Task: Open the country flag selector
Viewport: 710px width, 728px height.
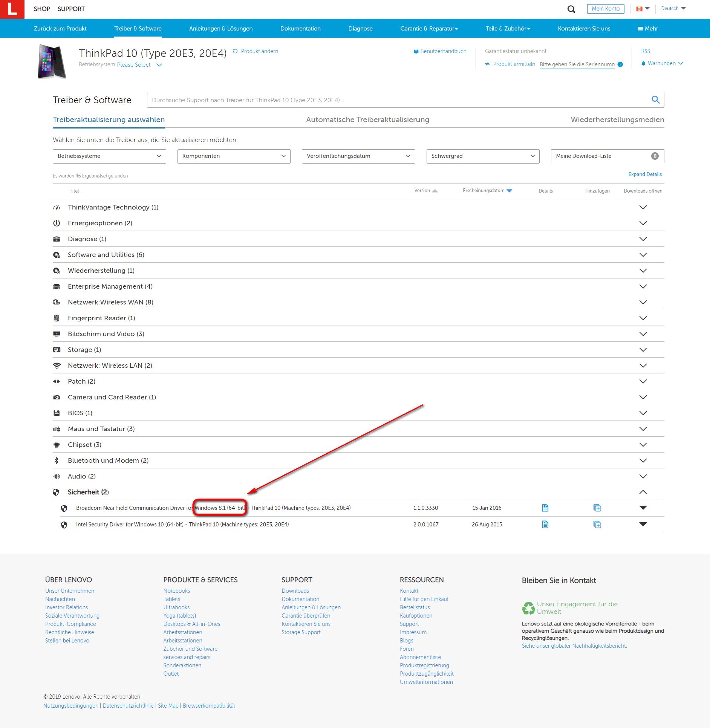Action: pos(643,9)
